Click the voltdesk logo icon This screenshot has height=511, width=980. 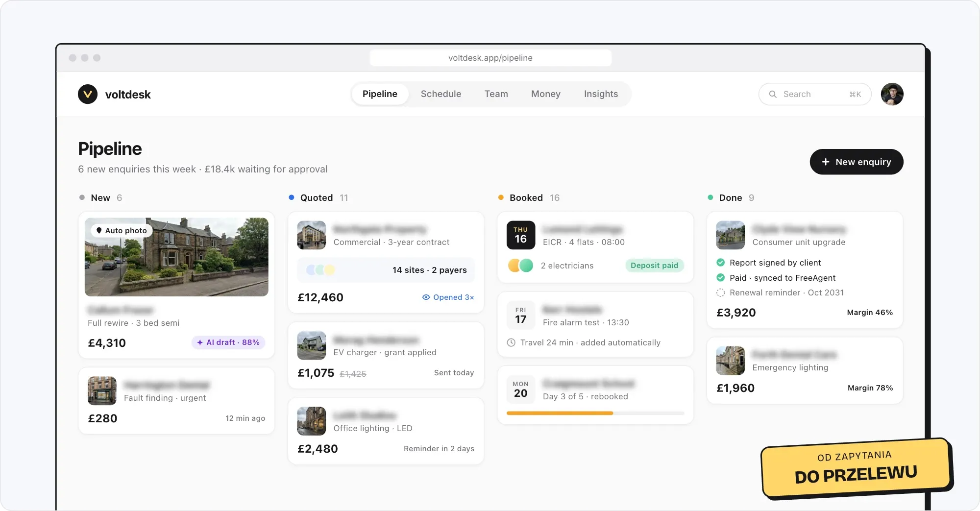point(88,94)
